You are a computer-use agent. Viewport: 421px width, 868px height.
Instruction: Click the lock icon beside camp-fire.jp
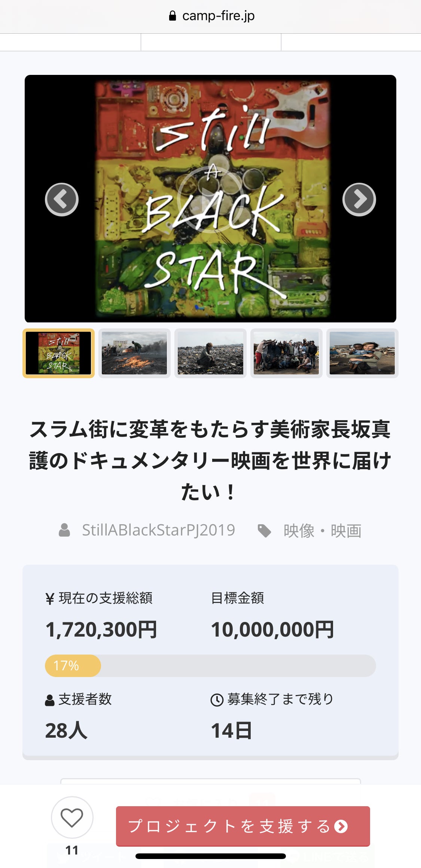click(173, 16)
